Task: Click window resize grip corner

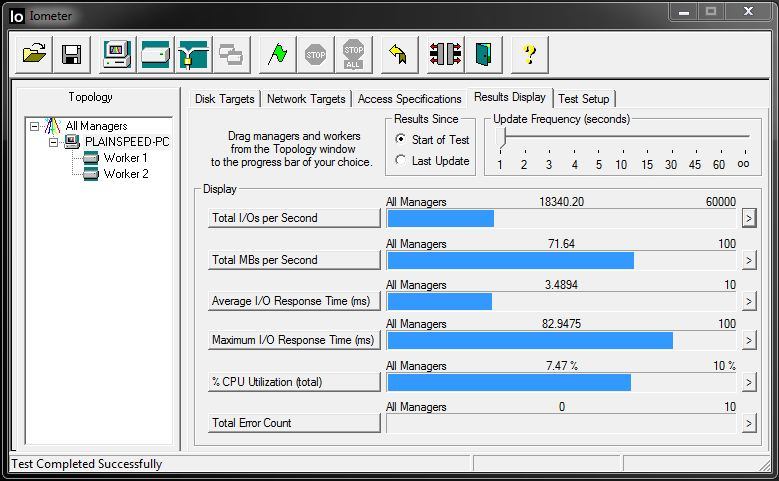Action: [x=765, y=465]
